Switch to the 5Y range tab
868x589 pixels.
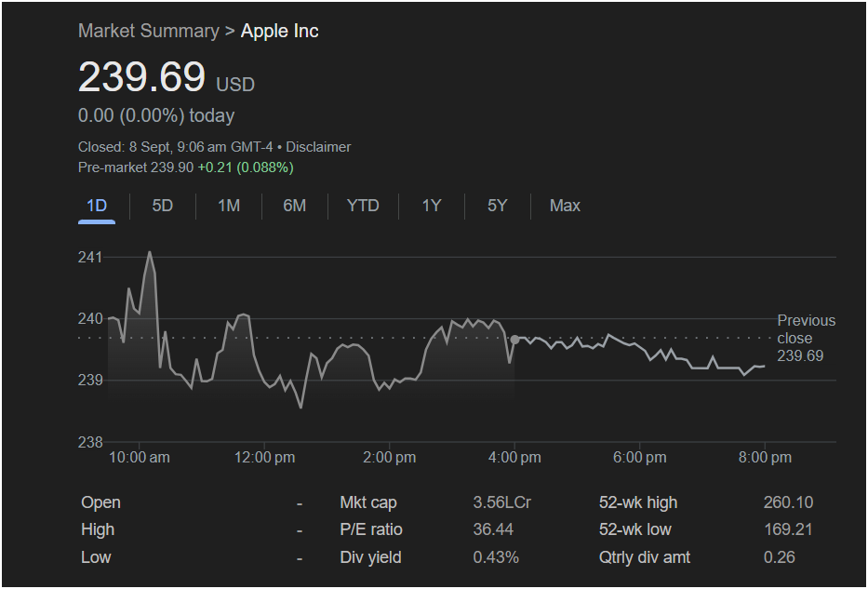pos(497,206)
